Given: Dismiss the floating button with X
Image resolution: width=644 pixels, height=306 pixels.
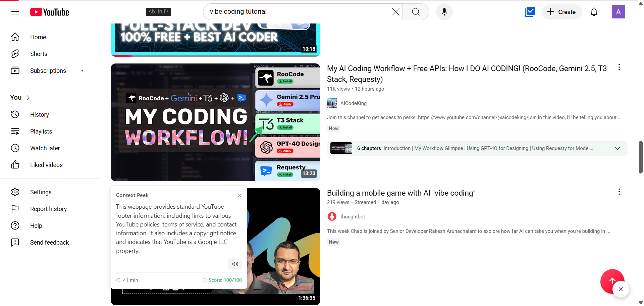Looking at the screenshot, I should tap(621, 289).
